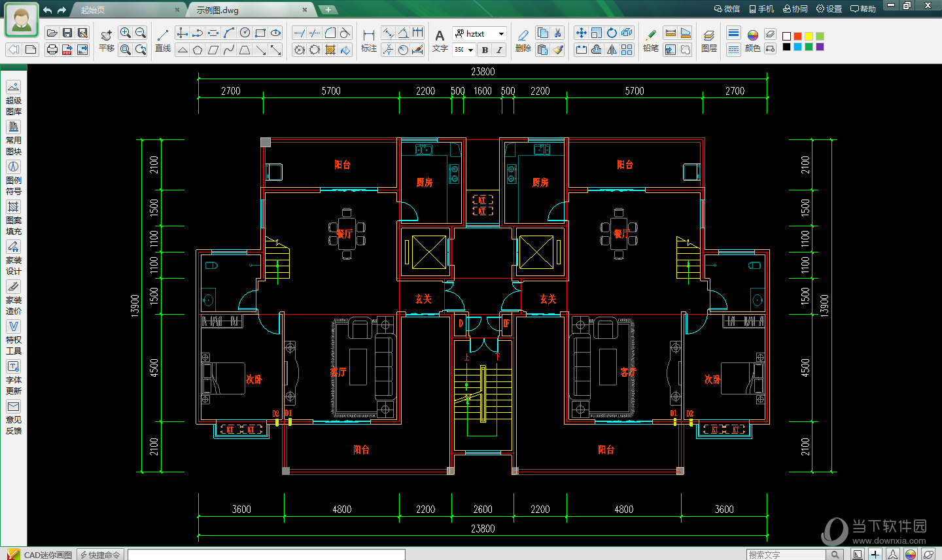Click the command line input field

[266, 555]
